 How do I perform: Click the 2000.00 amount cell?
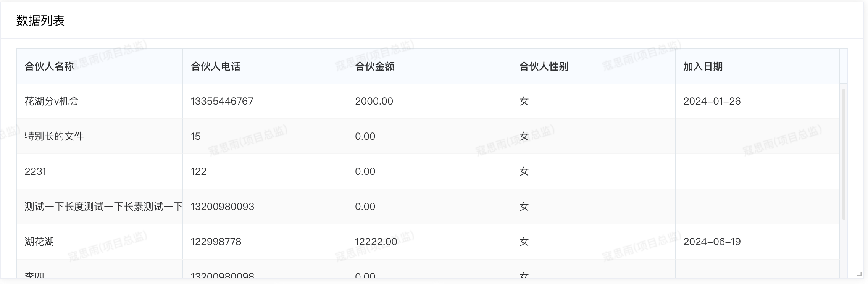click(374, 101)
